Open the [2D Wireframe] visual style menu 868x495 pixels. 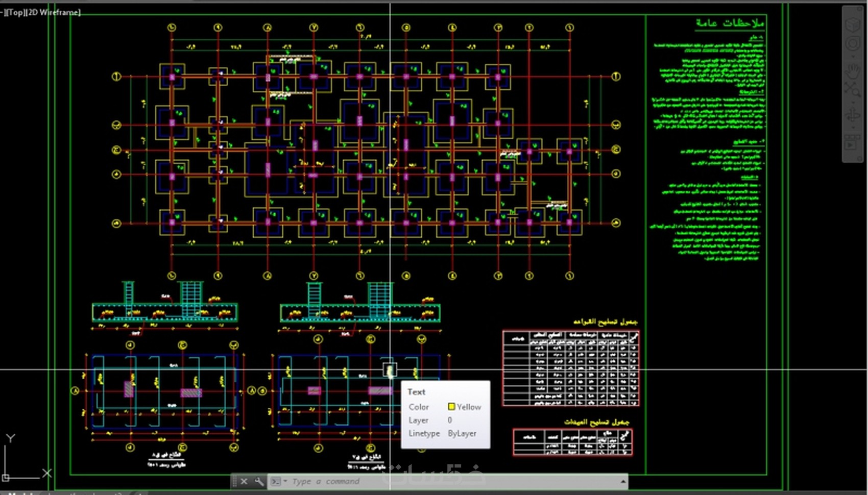point(53,12)
